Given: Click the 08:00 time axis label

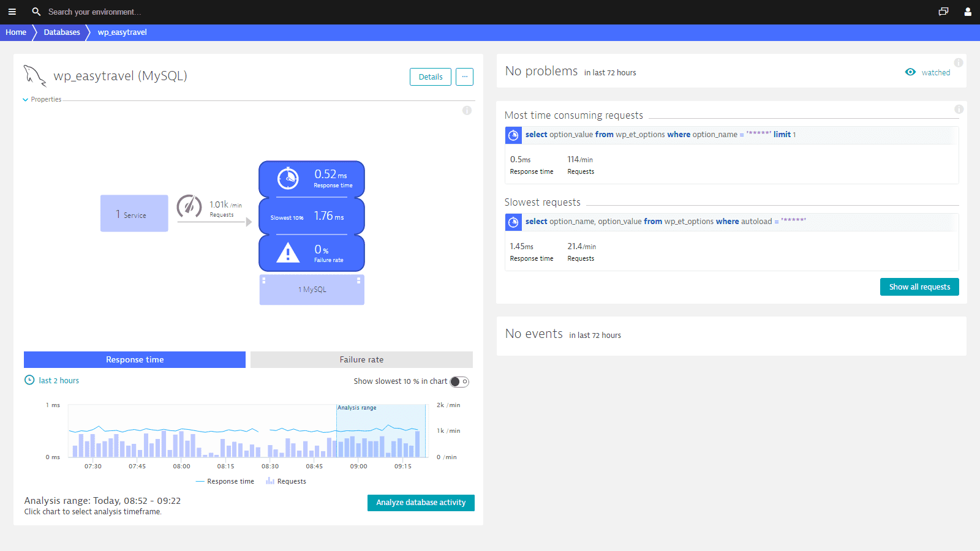Looking at the screenshot, I should click(181, 467).
